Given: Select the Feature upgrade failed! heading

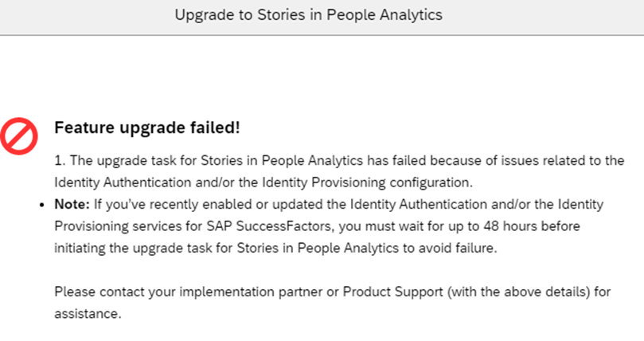Looking at the screenshot, I should (147, 127).
